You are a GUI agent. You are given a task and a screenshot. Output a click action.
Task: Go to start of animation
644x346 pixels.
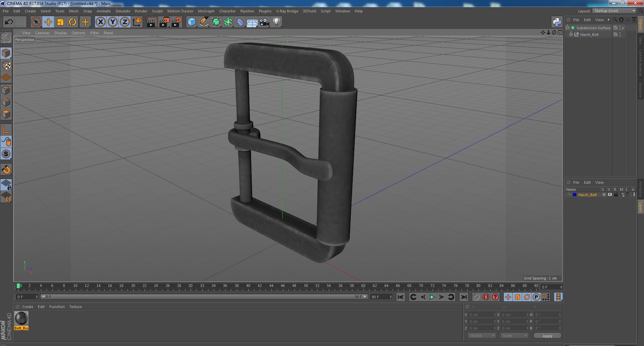[401, 297]
